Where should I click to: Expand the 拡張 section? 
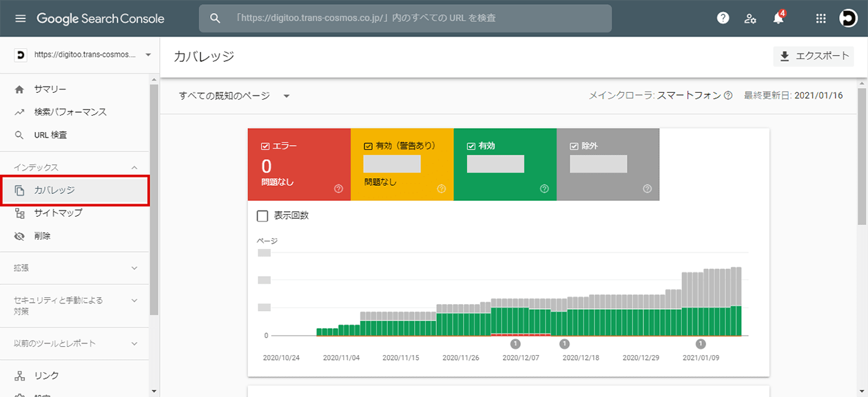[x=134, y=268]
